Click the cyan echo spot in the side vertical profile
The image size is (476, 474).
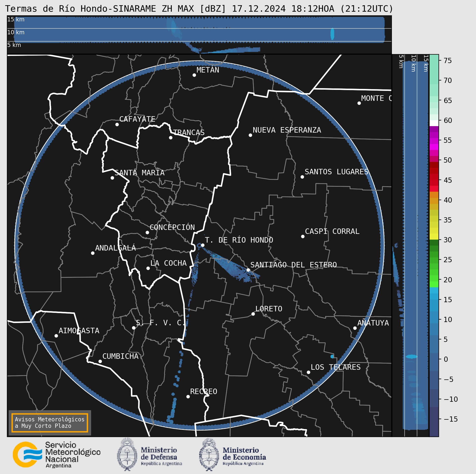(x=411, y=357)
